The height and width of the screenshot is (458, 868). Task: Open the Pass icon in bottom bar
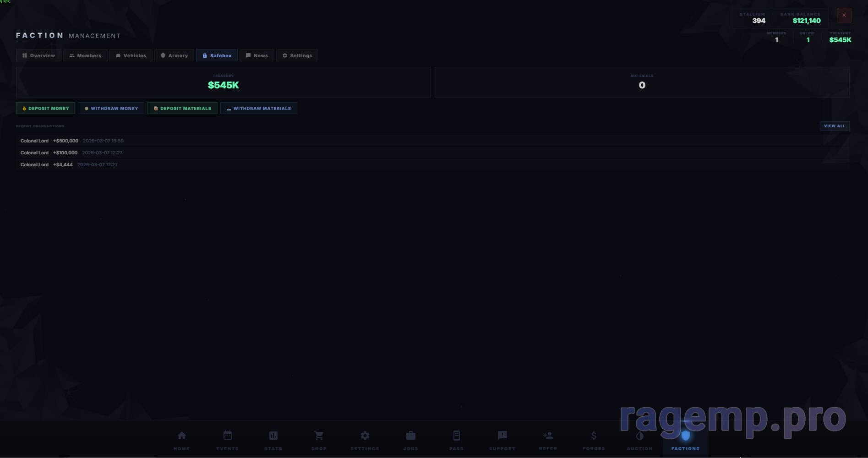pyautogui.click(x=457, y=436)
